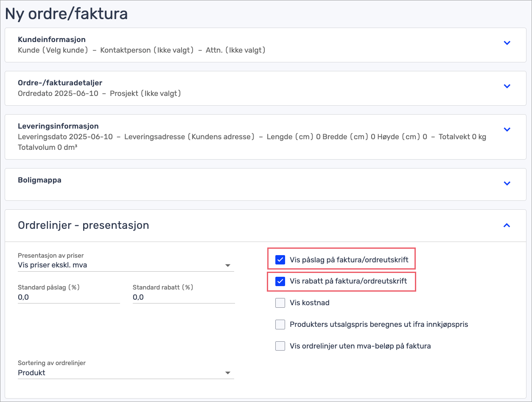Screen dimensions: 532x402
Task: Expand the Leveringsinformasjon section chevron
Action: [507, 130]
